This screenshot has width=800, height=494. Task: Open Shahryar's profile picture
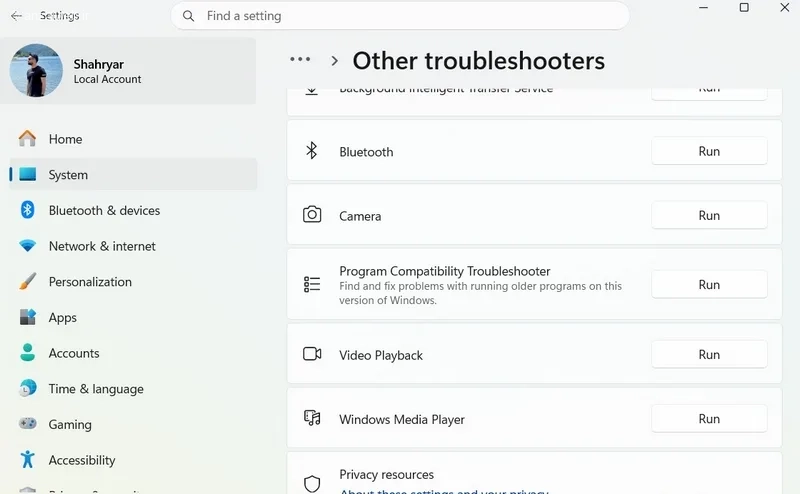pyautogui.click(x=36, y=70)
